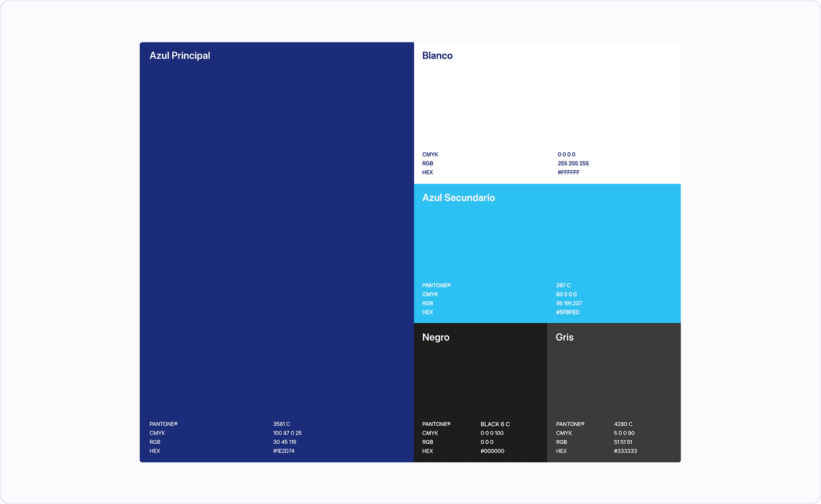Click Pantone value 297 C
Viewport: 821px width, 504px height.
click(x=563, y=286)
